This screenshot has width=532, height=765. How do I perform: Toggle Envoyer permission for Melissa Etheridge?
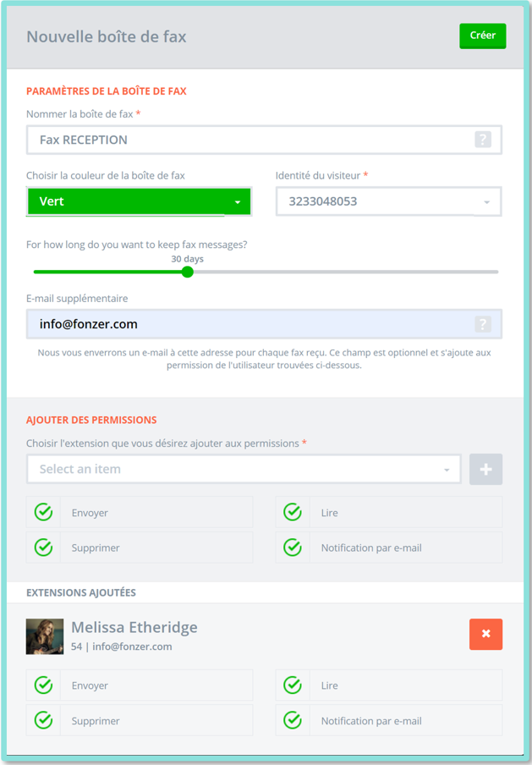coord(43,685)
